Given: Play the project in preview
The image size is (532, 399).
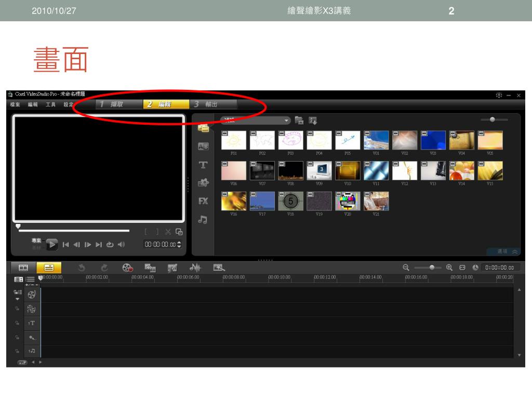Looking at the screenshot, I should point(52,244).
